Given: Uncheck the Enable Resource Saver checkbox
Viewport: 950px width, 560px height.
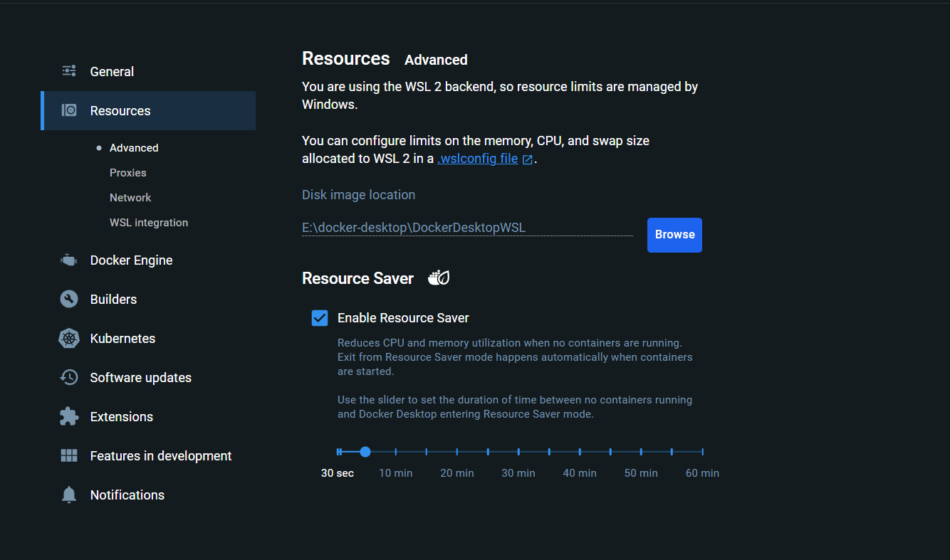Looking at the screenshot, I should coord(320,318).
